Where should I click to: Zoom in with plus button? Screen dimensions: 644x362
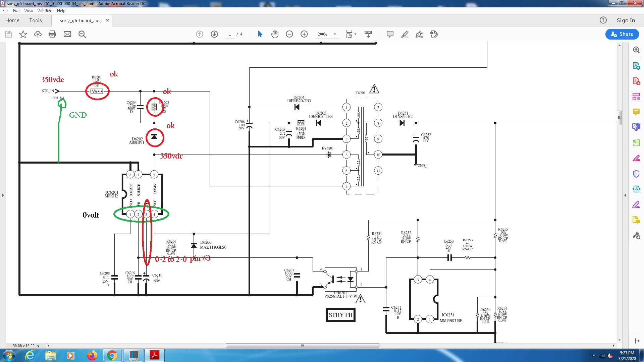point(304,34)
